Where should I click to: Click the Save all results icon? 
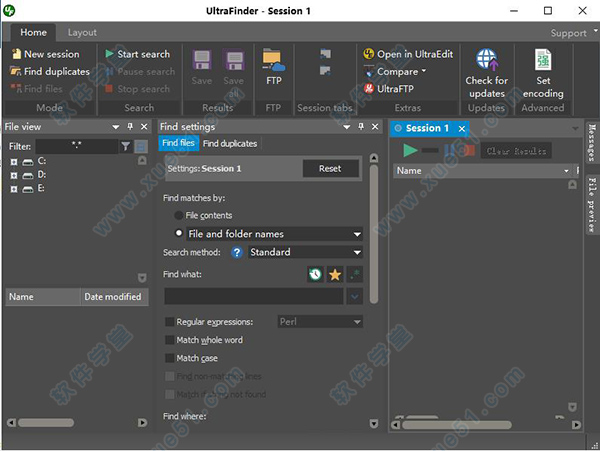click(233, 60)
